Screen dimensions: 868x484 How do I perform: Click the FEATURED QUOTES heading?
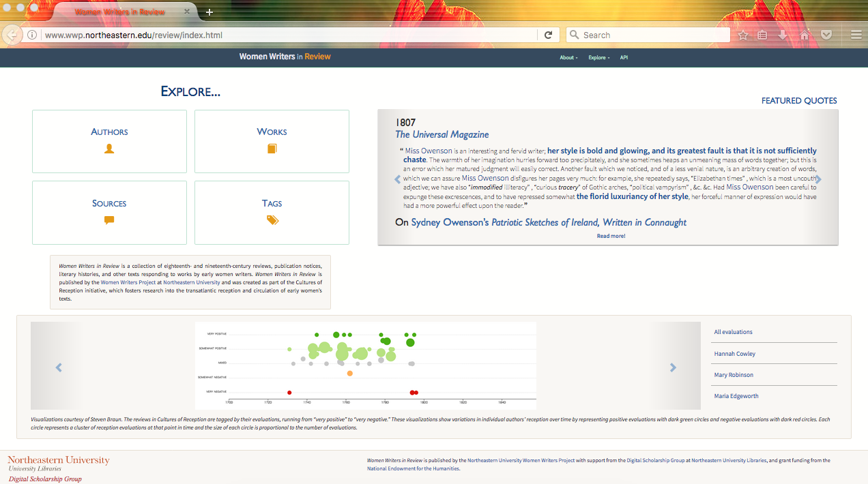(x=799, y=101)
